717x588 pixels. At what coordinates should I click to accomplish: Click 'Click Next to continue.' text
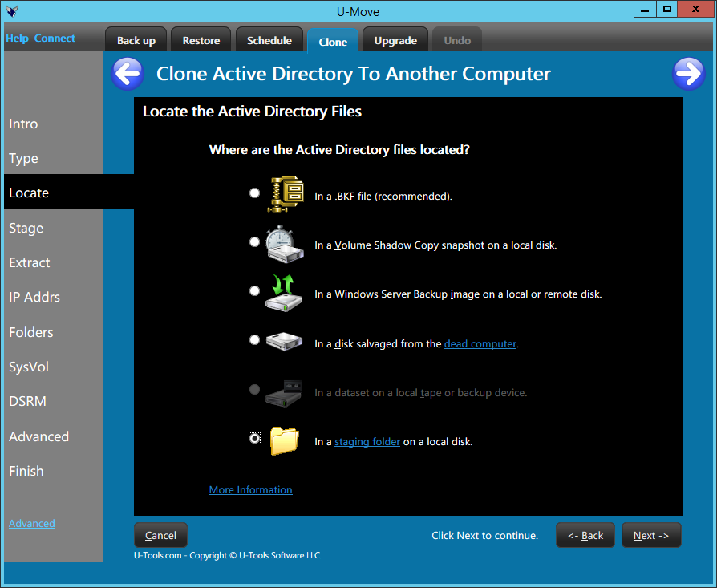click(484, 535)
